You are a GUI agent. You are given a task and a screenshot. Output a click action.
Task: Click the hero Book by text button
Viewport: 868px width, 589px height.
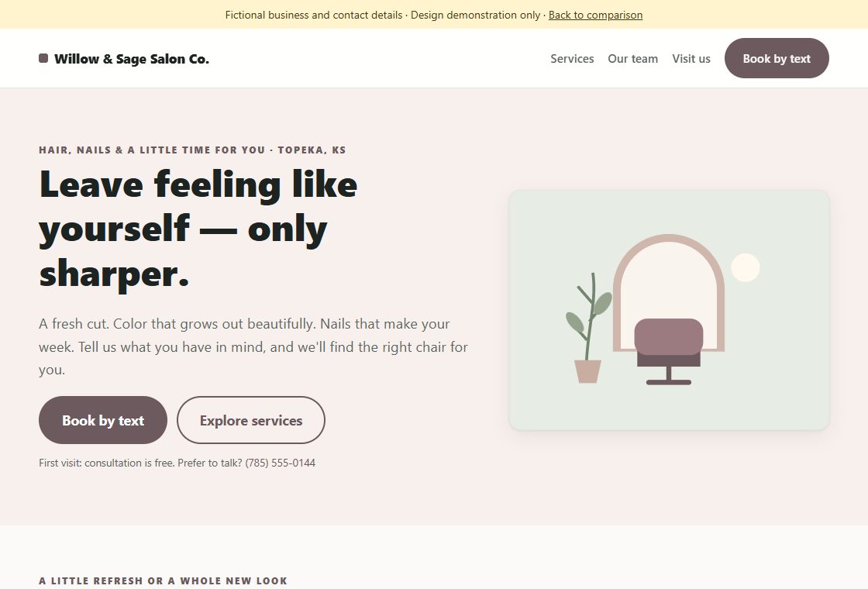(x=103, y=420)
